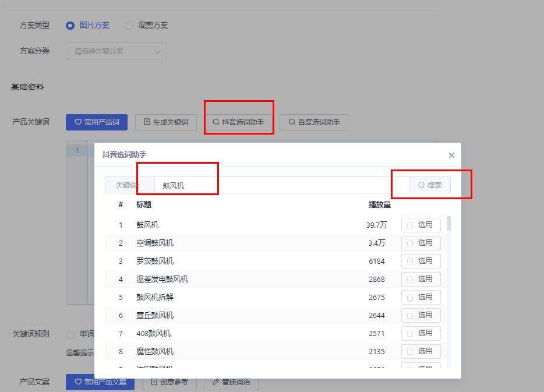This screenshot has width=544, height=392.
Task: Click the 替换词语 button
Action: [231, 382]
